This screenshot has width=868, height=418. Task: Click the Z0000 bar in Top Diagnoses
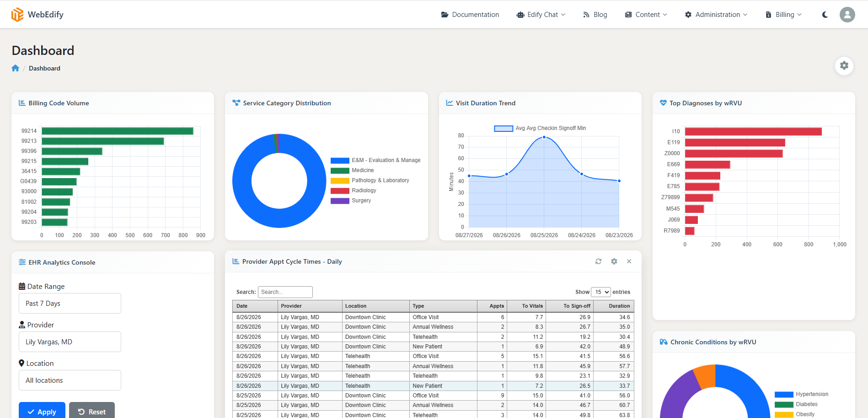(x=734, y=153)
